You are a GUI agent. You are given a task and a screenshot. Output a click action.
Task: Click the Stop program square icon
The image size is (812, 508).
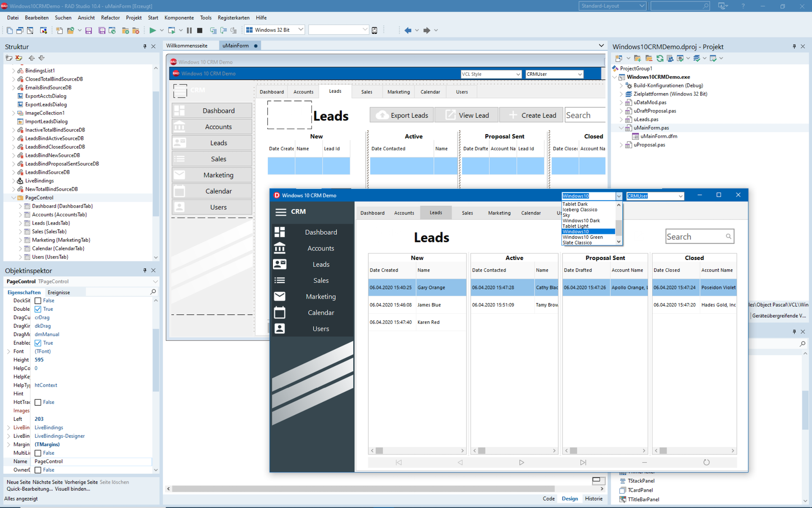(x=200, y=30)
